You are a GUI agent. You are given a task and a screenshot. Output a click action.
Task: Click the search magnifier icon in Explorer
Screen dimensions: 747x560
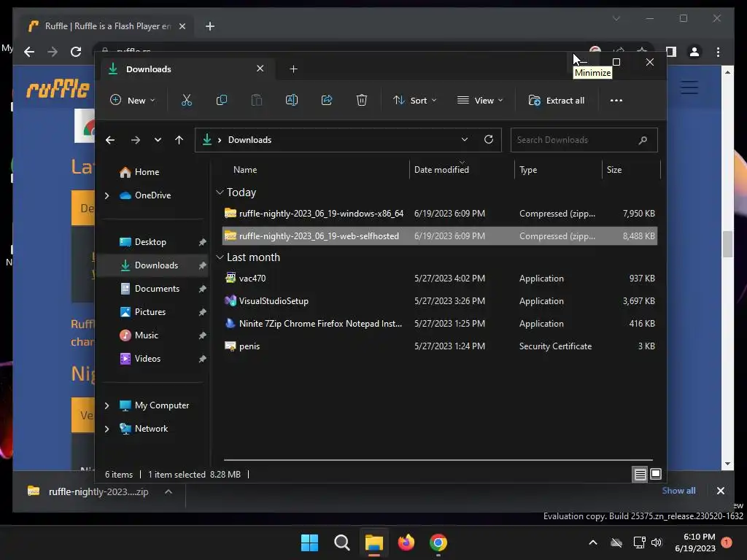point(643,140)
